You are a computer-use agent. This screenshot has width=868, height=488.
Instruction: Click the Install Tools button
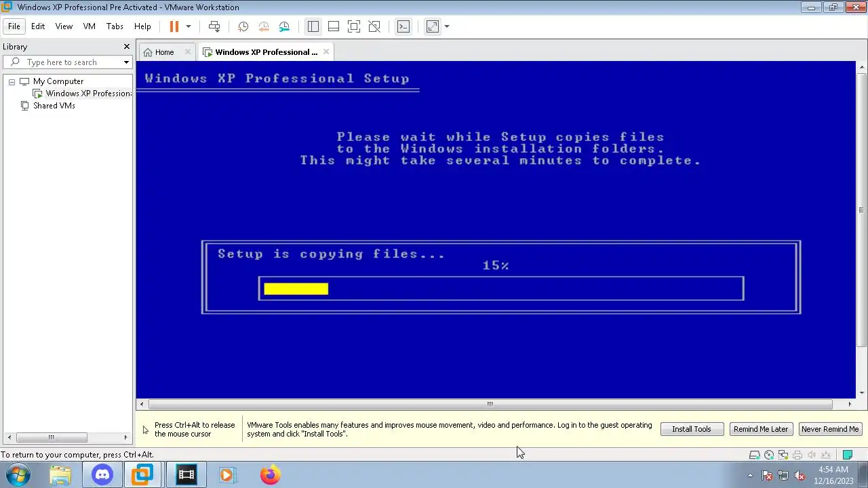click(x=692, y=429)
